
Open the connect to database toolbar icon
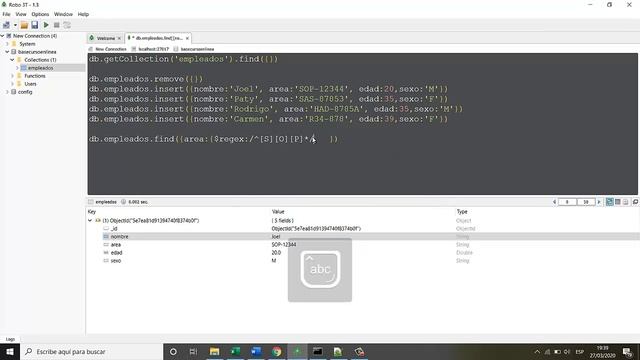point(6,25)
